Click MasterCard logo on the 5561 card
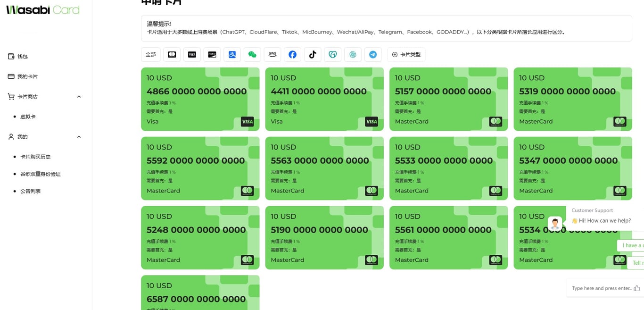644x310 pixels. pyautogui.click(x=495, y=260)
